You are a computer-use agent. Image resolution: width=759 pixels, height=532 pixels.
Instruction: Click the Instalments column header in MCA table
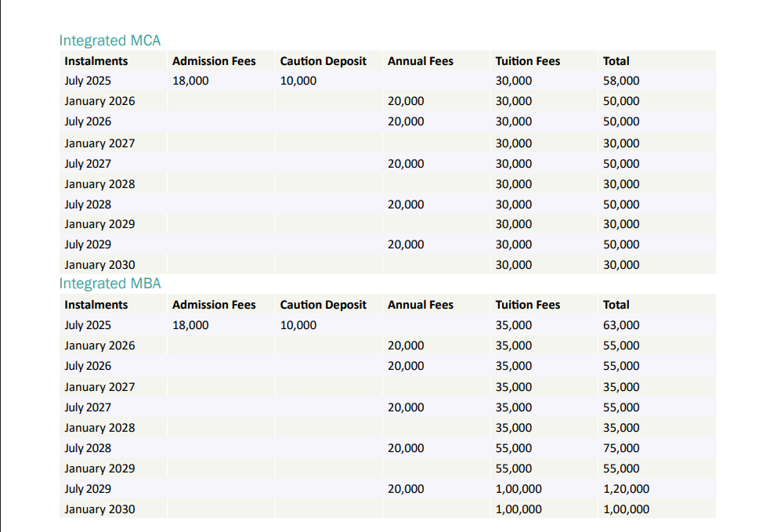[95, 60]
